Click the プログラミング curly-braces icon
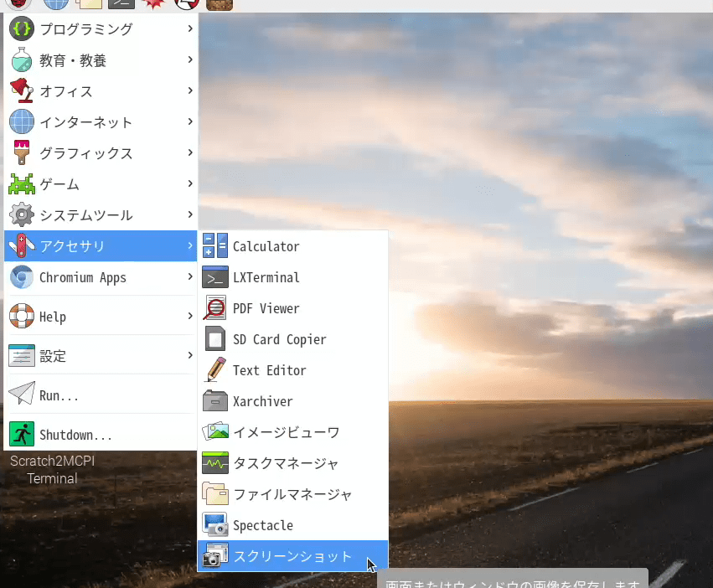The width and height of the screenshot is (713, 588). [22, 28]
